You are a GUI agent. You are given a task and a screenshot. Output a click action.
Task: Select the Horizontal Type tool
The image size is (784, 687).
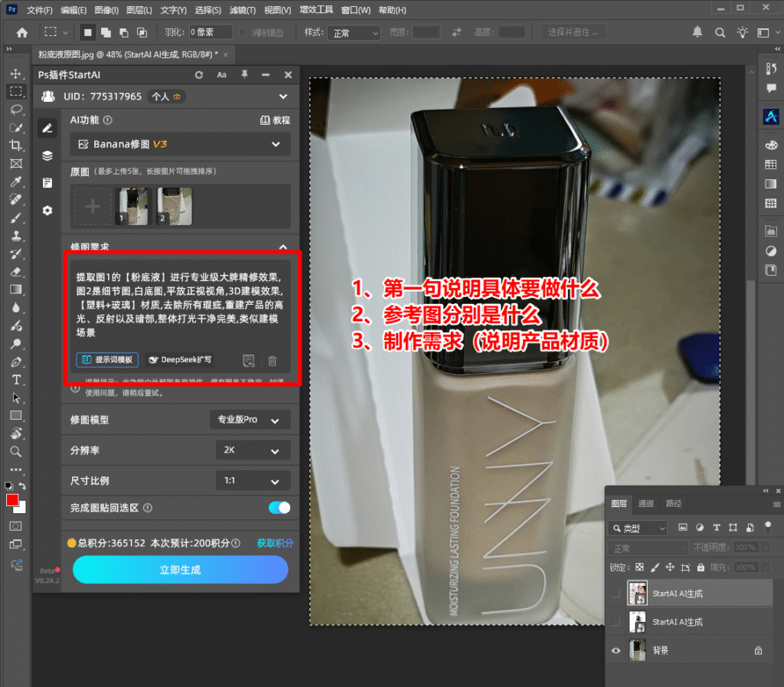[x=15, y=380]
